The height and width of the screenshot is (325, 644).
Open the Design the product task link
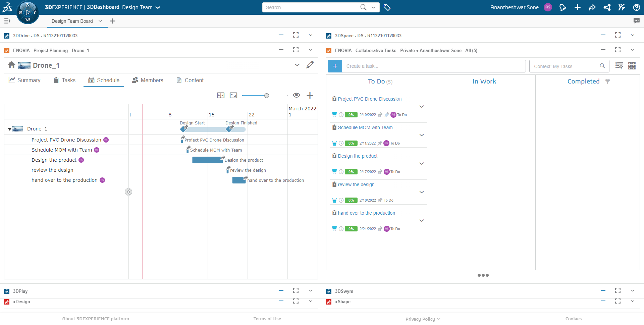(x=358, y=156)
